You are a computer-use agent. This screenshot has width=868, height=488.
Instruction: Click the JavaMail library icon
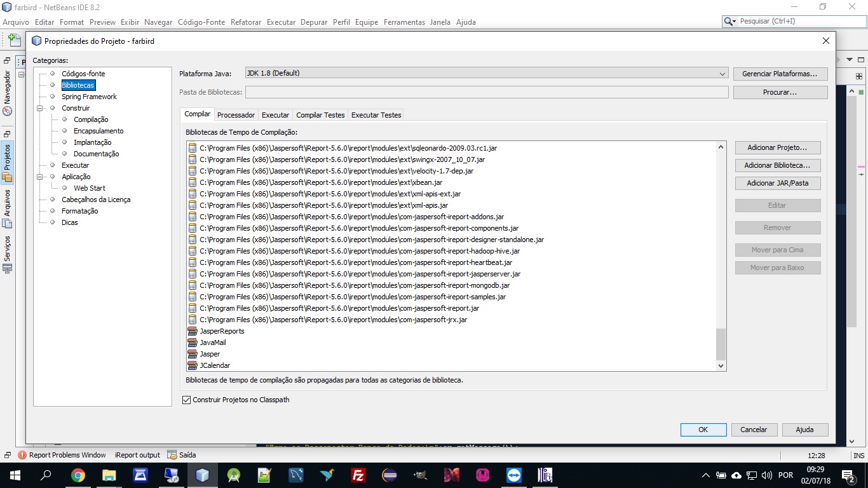coord(193,342)
